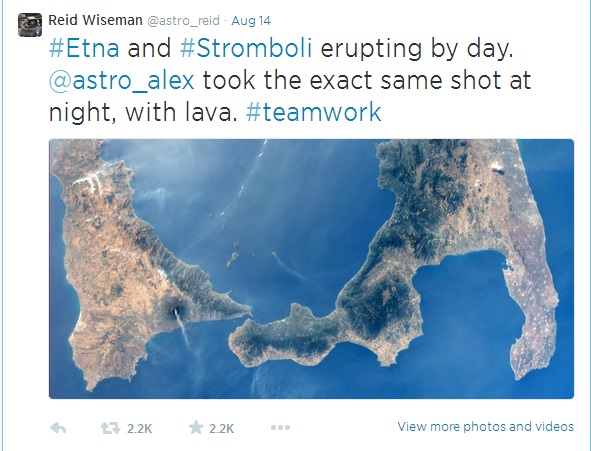Retweet using the retweet arrows icon
The width and height of the screenshot is (591, 451).
click(x=110, y=428)
